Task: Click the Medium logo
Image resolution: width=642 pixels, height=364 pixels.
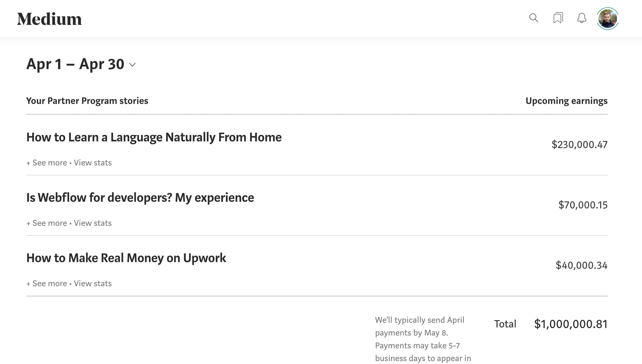Action: tap(49, 19)
